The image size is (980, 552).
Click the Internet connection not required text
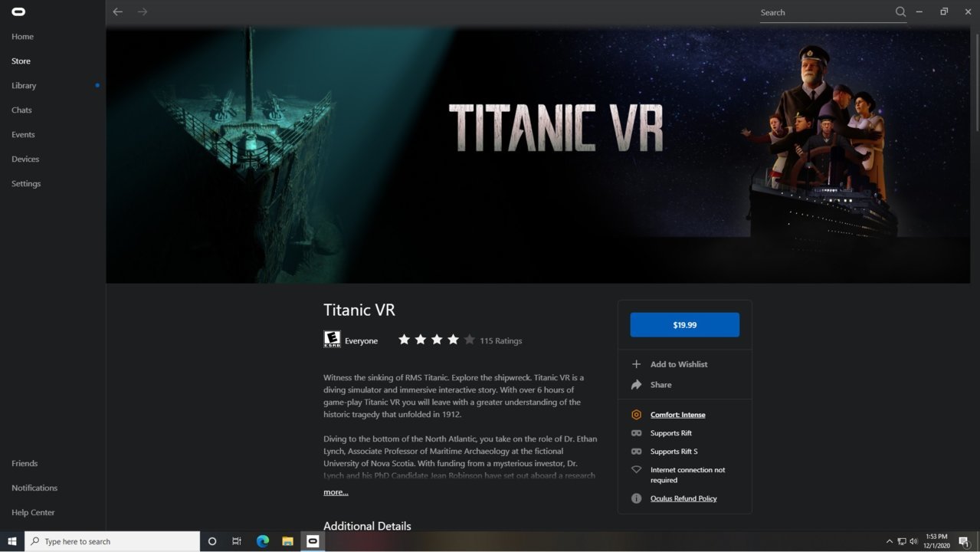pos(687,475)
